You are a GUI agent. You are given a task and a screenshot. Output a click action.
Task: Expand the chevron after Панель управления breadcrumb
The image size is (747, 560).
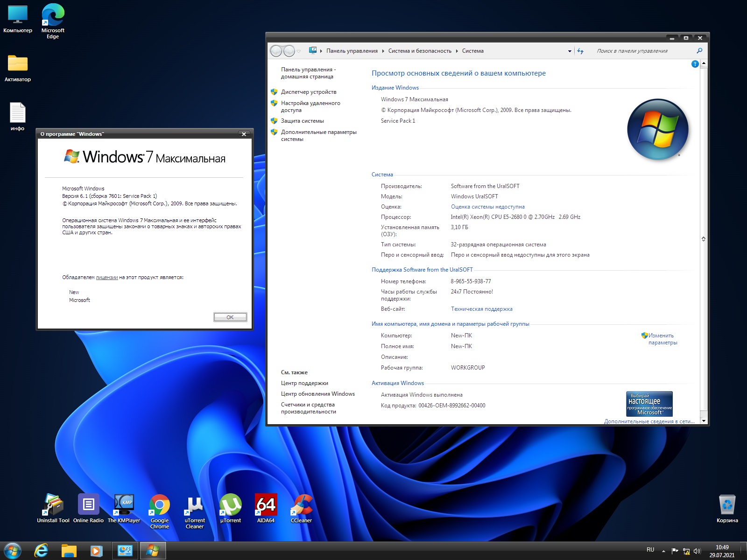[x=383, y=51]
